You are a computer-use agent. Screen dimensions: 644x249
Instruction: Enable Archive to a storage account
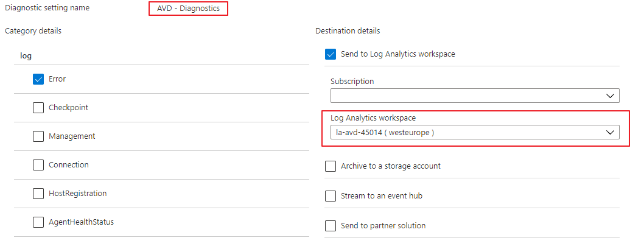(x=331, y=166)
